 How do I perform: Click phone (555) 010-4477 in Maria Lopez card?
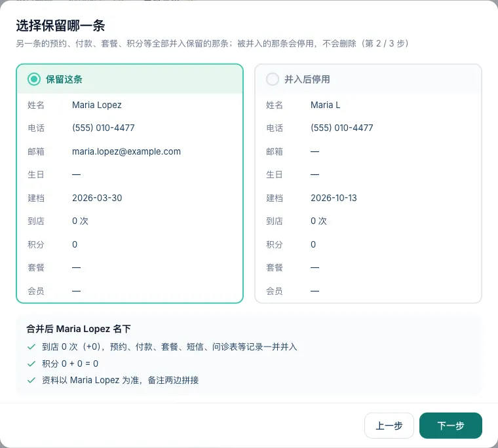point(104,128)
